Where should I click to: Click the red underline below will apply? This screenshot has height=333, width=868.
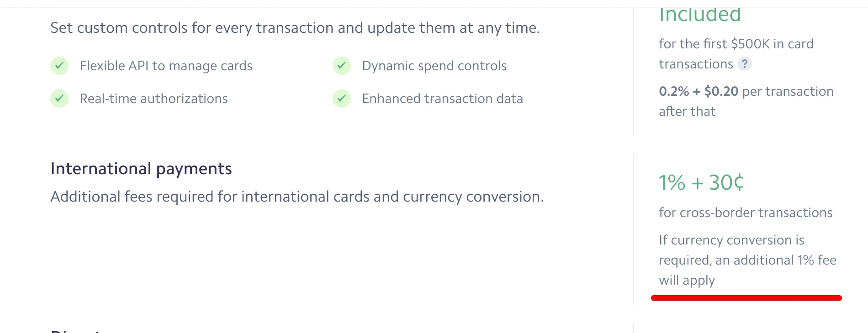(x=746, y=298)
